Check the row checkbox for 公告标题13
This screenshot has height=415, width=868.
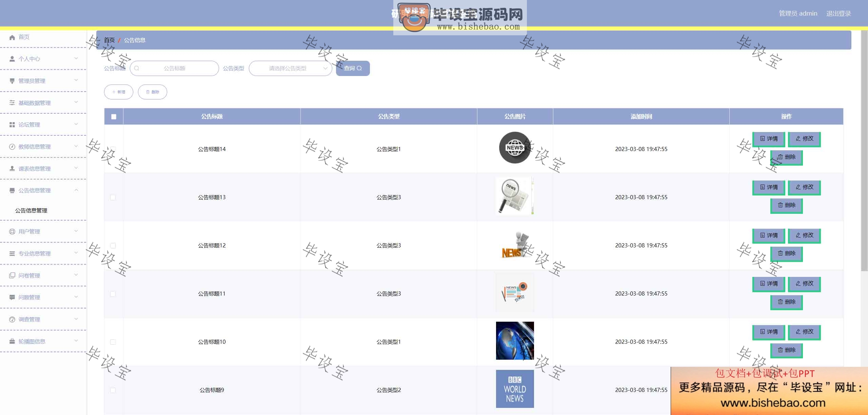tap(113, 197)
